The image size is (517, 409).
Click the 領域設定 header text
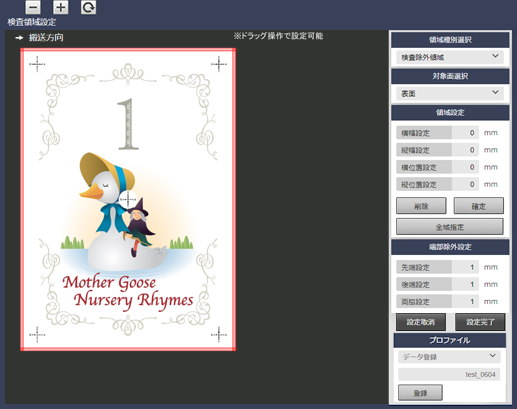450,113
